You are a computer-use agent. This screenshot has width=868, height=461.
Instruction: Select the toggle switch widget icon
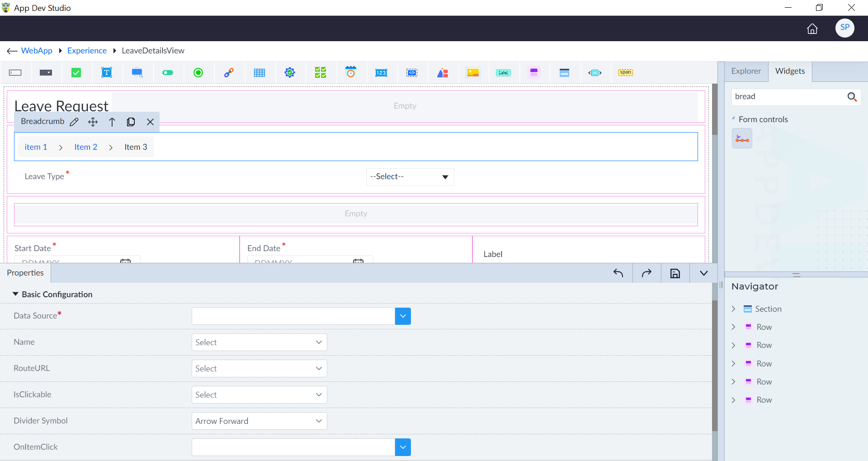pos(168,73)
